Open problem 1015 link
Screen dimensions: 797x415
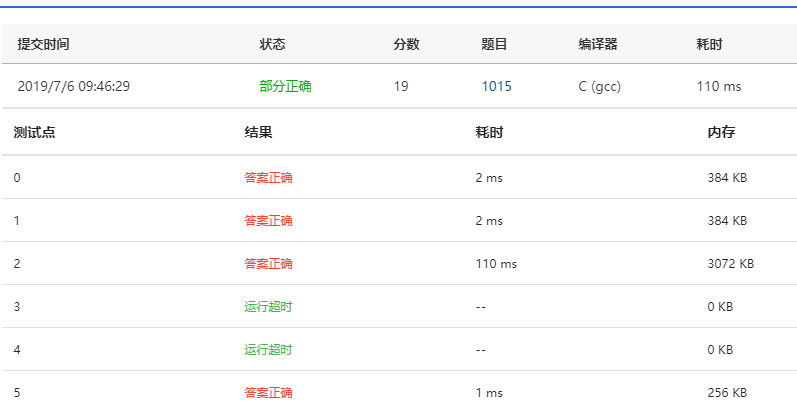496,86
